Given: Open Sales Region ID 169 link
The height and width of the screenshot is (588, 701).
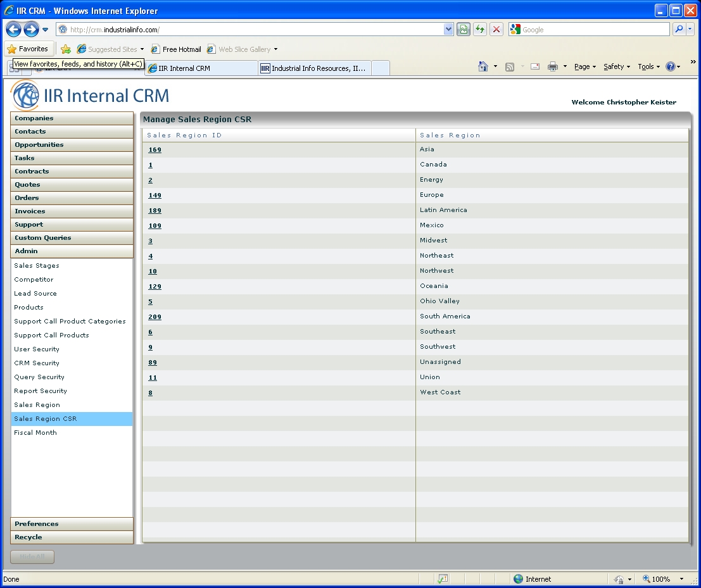Looking at the screenshot, I should click(x=155, y=150).
